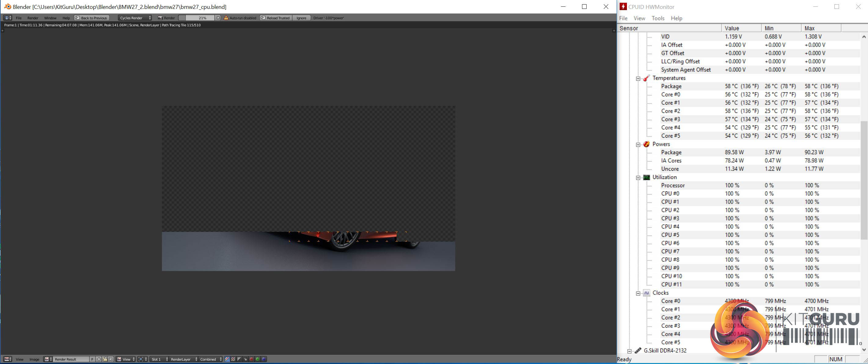Image resolution: width=868 pixels, height=364 pixels.
Task: Click the open image folder icon
Action: pos(105,359)
